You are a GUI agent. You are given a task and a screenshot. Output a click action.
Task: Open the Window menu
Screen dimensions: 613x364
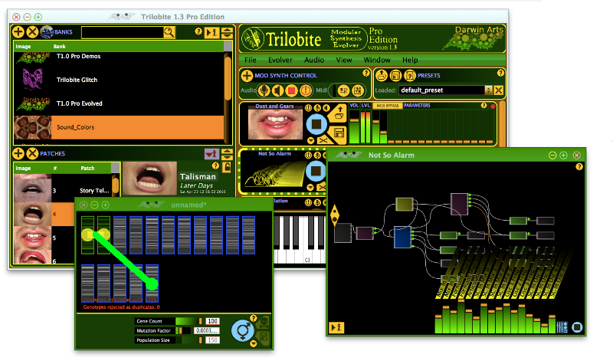(377, 61)
